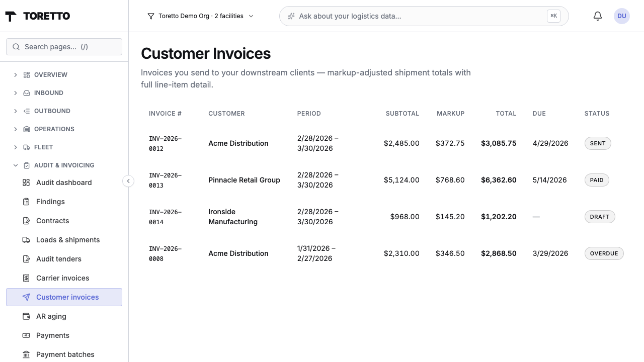Click the 3/29/2026 due date

click(550, 253)
